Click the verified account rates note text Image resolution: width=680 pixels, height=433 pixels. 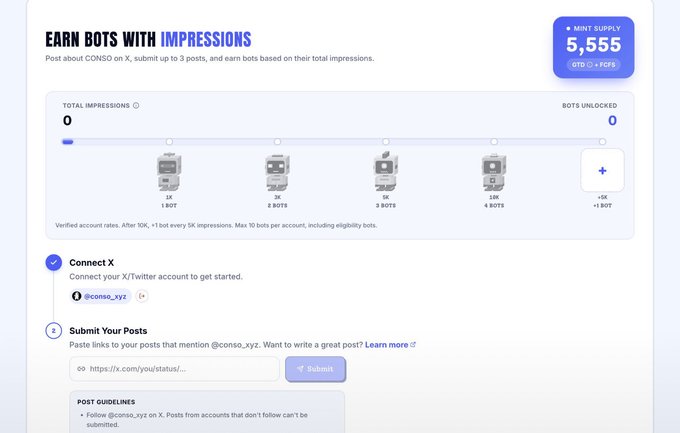click(216, 225)
